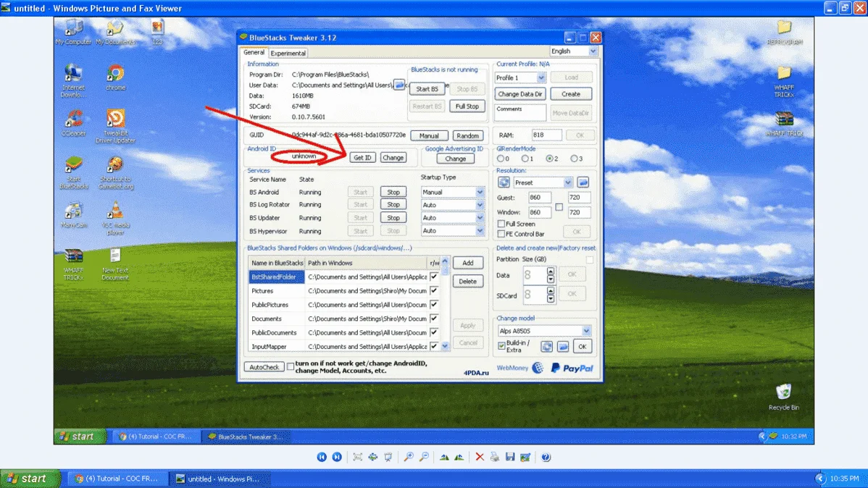868x488 pixels.
Task: Click the Full Stop button
Action: [x=467, y=106]
